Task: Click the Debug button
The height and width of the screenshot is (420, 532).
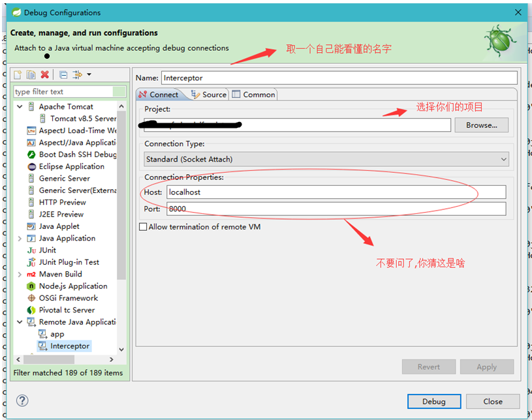Action: 434,401
